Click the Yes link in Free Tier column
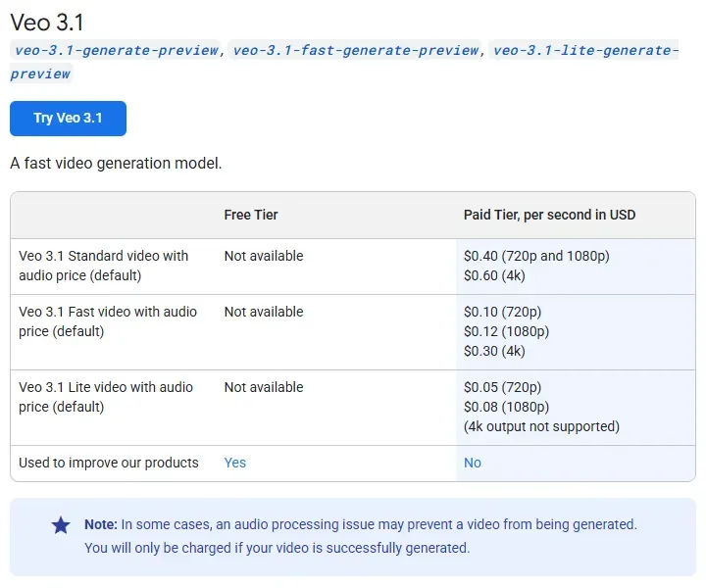The height and width of the screenshot is (588, 706). [235, 463]
